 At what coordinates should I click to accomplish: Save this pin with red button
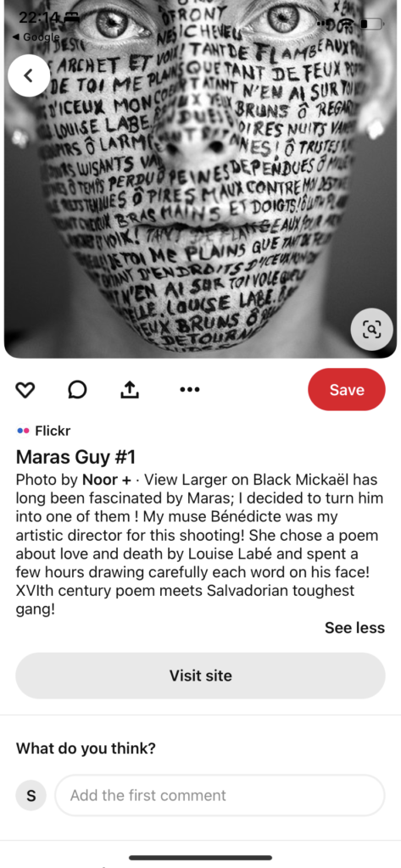click(x=347, y=390)
